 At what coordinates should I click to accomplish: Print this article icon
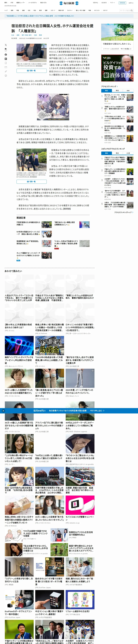pyautogui.click(x=6, y=75)
